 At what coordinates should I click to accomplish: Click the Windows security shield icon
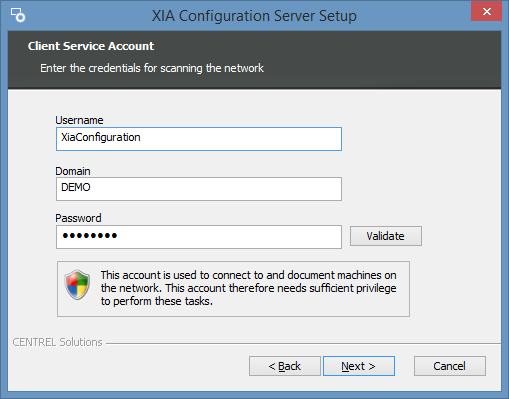point(77,285)
